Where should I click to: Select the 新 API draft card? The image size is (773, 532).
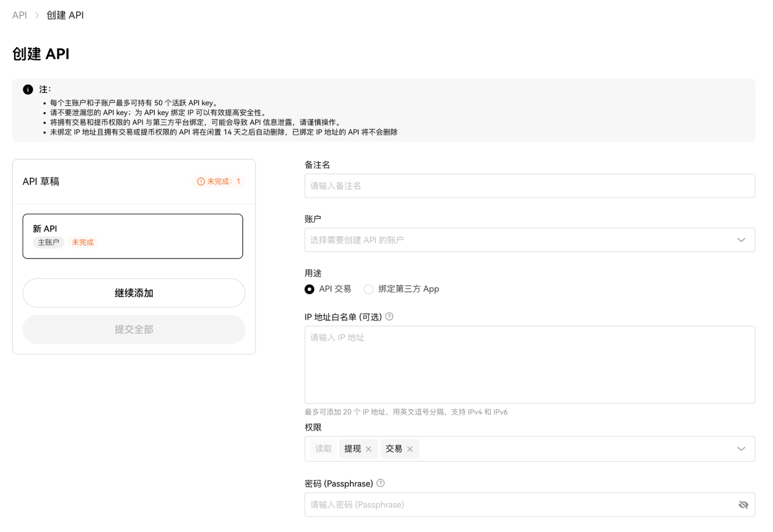coord(133,236)
